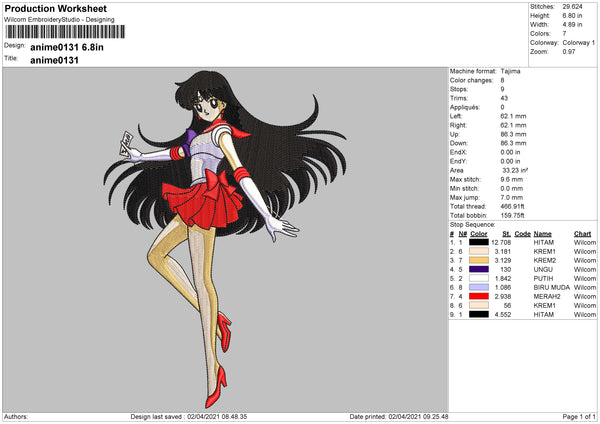600x424 pixels.
Task: Click the PUTIH white color swatch
Action: [479, 278]
